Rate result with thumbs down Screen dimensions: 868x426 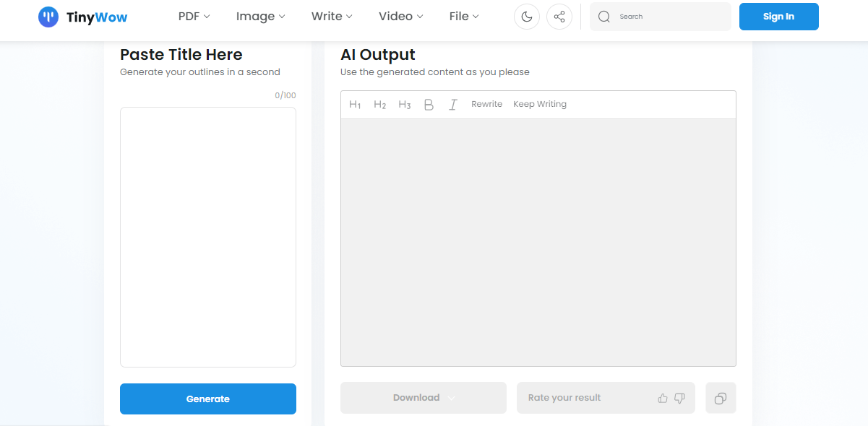click(x=679, y=398)
